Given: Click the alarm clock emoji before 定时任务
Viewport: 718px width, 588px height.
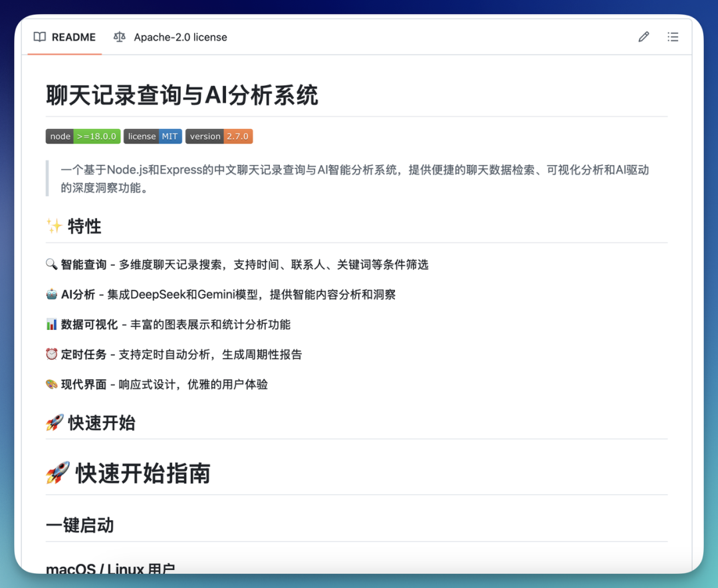Looking at the screenshot, I should (51, 355).
